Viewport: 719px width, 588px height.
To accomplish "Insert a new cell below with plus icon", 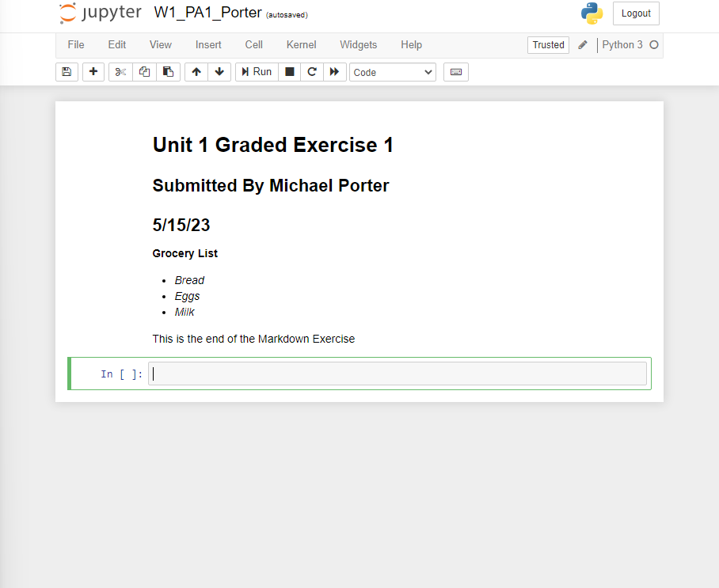I will click(93, 71).
